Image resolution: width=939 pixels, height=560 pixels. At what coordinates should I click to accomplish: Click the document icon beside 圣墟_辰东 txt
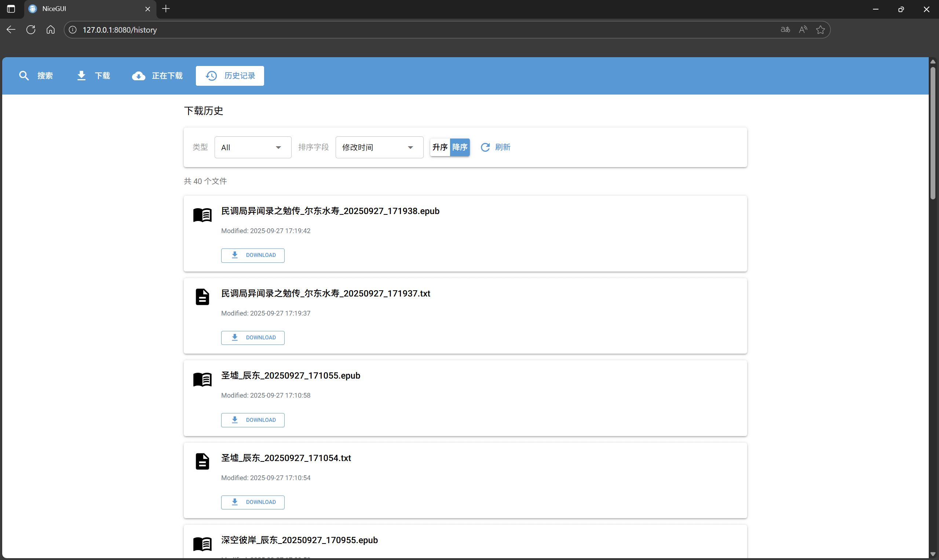(x=202, y=461)
